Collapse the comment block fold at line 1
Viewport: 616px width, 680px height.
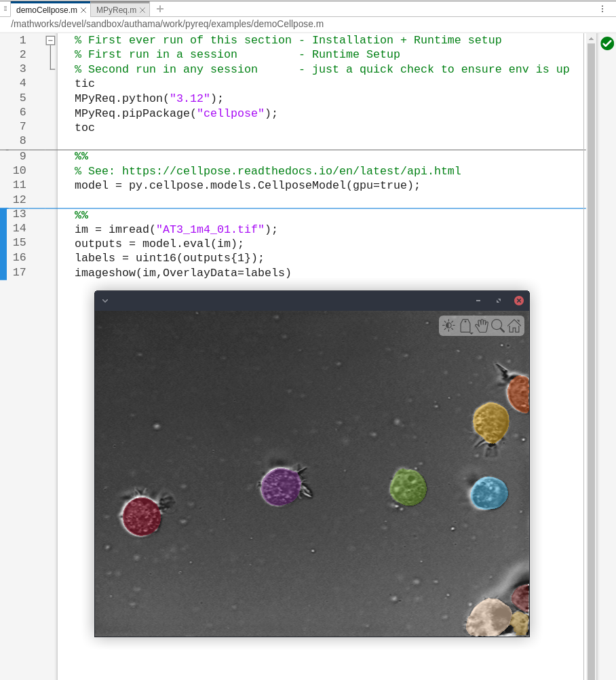50,41
